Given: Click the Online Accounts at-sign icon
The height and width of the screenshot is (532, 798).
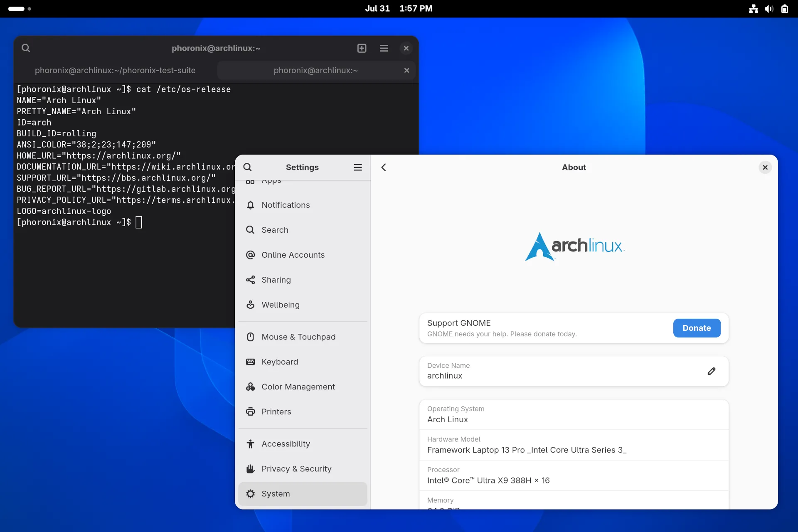Looking at the screenshot, I should (250, 255).
